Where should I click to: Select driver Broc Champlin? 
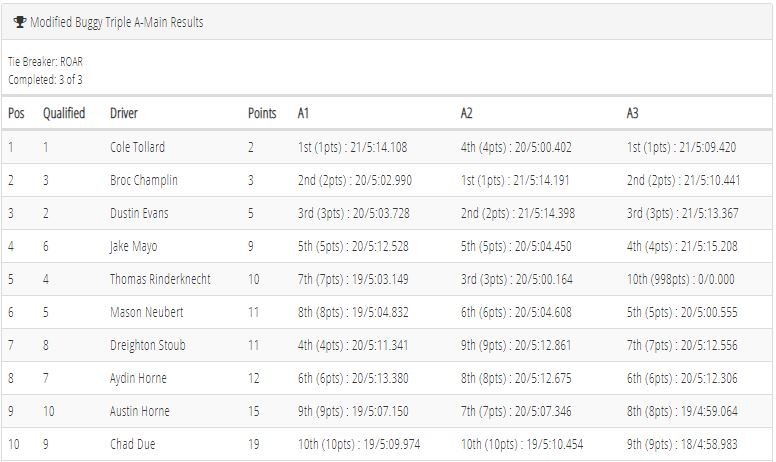(144, 180)
